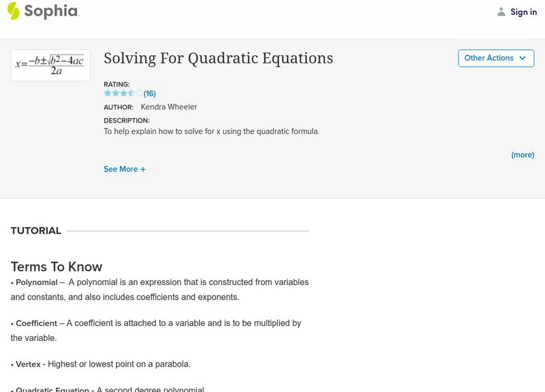
Task: Expand See More section
Action: pyautogui.click(x=121, y=169)
